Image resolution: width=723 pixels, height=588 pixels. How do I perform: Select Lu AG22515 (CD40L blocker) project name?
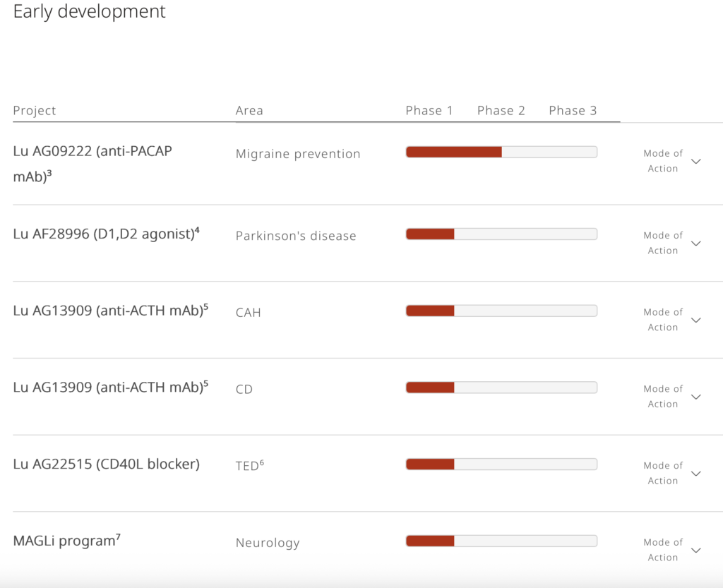point(106,464)
